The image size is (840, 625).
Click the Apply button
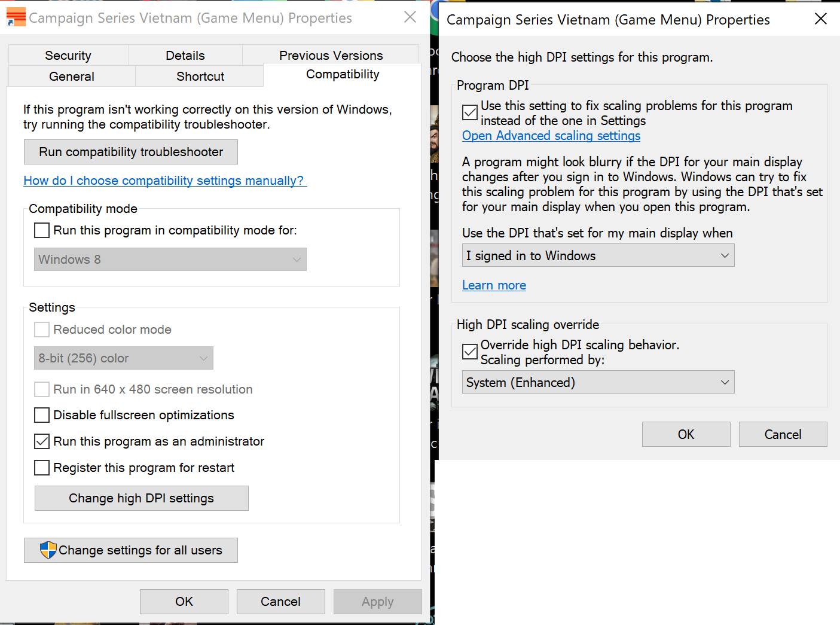coord(378,602)
